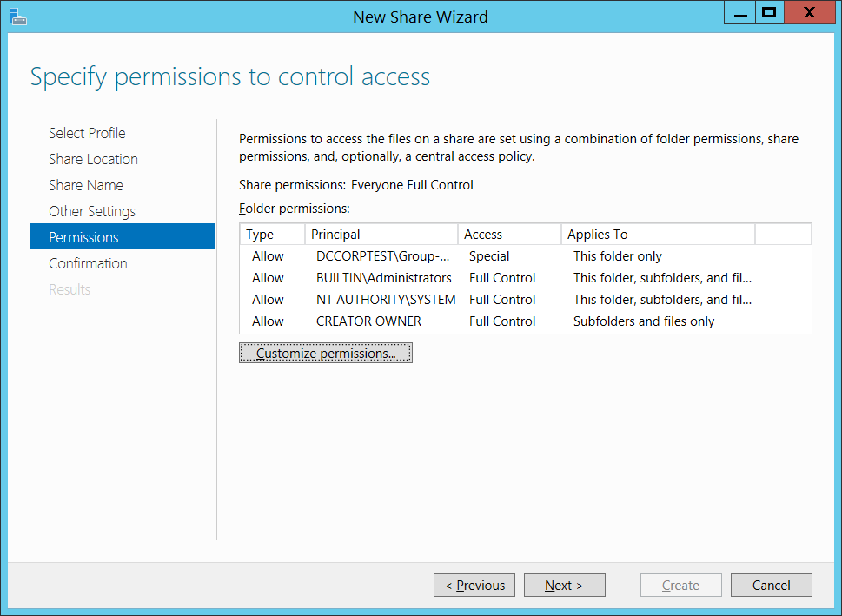This screenshot has height=616, width=842.
Task: Select the BUILTIN\Administrators permission row
Action: point(525,278)
